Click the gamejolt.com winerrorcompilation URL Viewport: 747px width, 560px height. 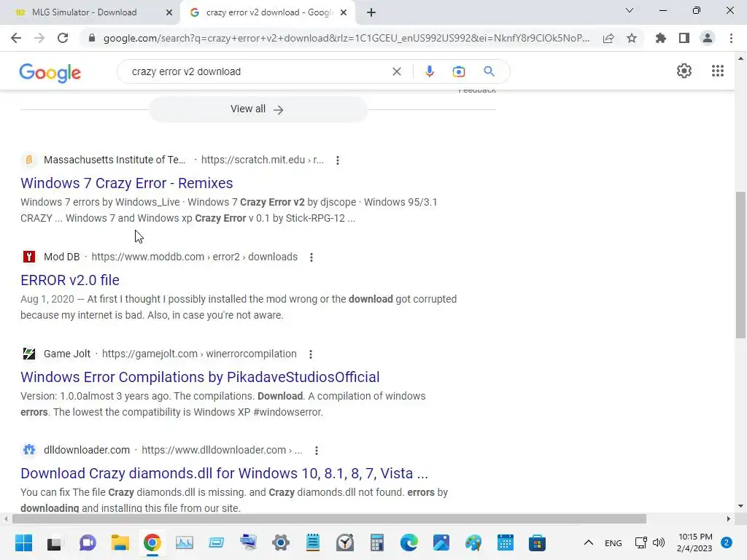199,354
